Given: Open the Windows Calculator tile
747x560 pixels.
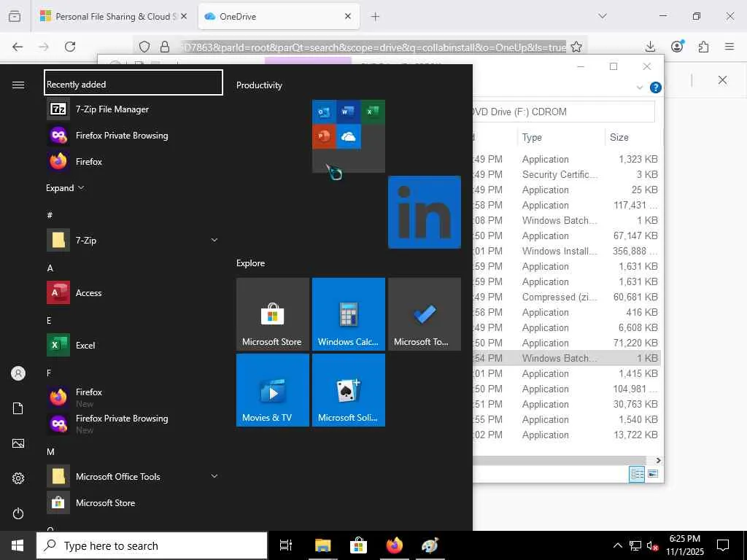Looking at the screenshot, I should point(348,314).
